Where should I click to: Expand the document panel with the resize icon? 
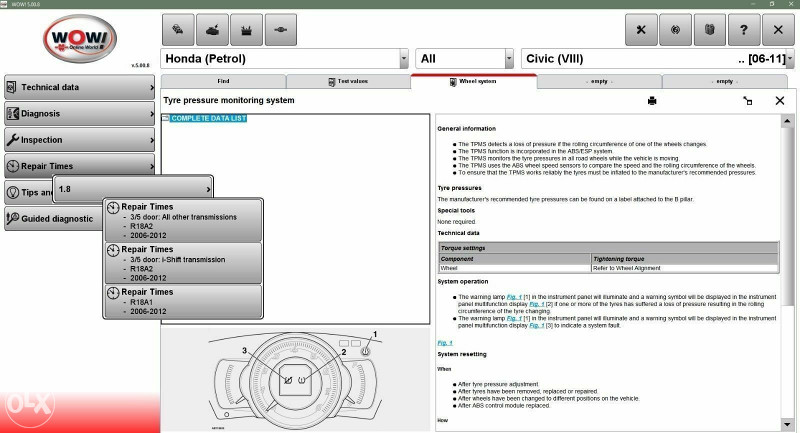click(x=748, y=101)
